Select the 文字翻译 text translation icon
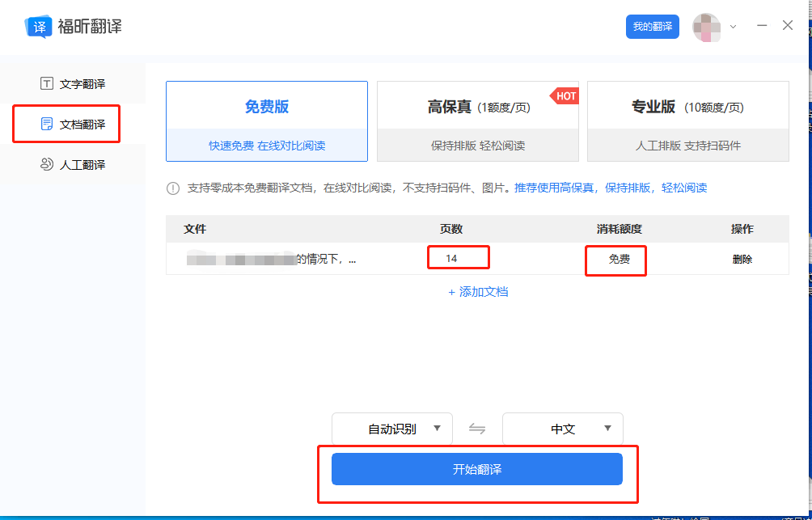The width and height of the screenshot is (812, 520). (46, 83)
